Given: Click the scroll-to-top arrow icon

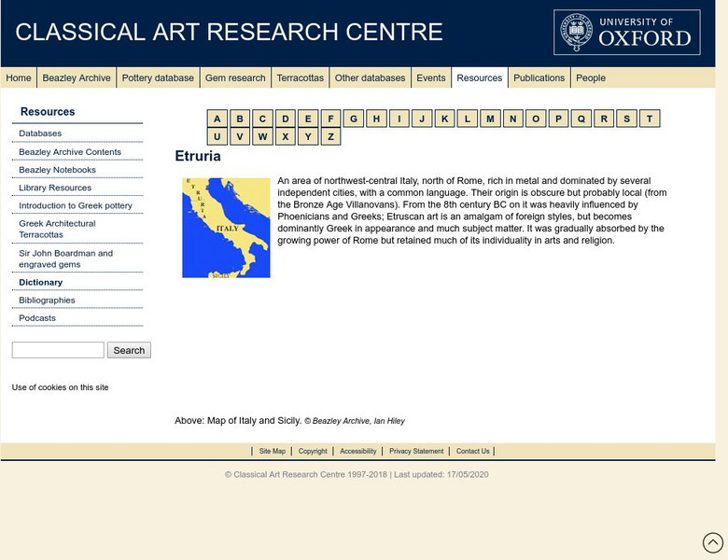Looking at the screenshot, I should pos(713,542).
